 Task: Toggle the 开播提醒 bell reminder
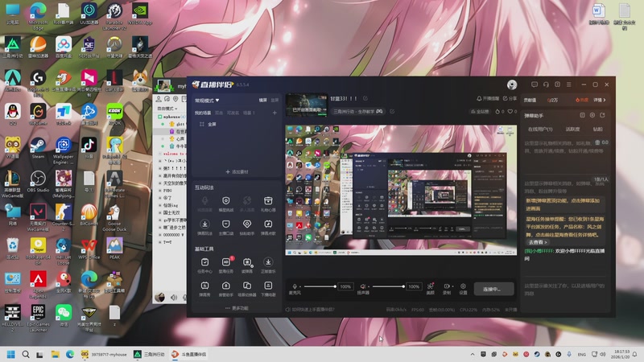click(488, 98)
